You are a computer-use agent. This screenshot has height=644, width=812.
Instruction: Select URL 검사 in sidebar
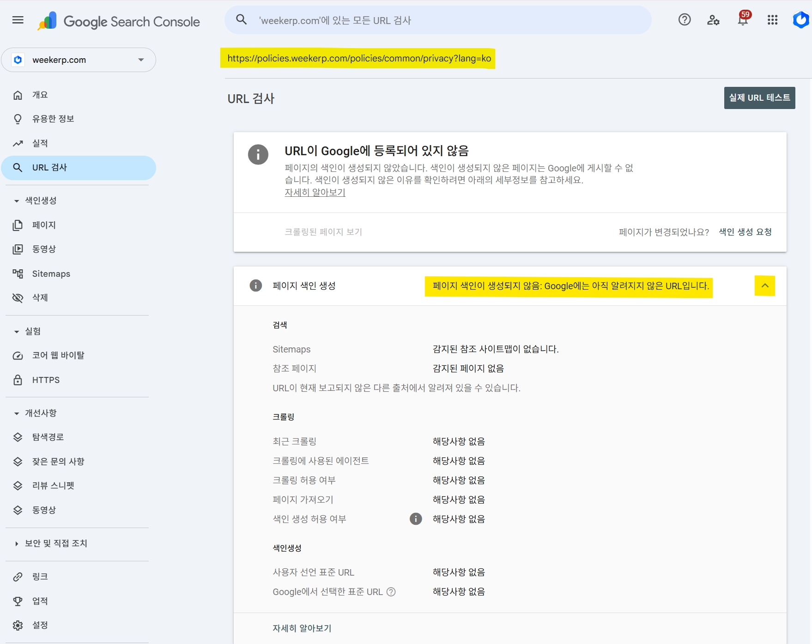(79, 168)
